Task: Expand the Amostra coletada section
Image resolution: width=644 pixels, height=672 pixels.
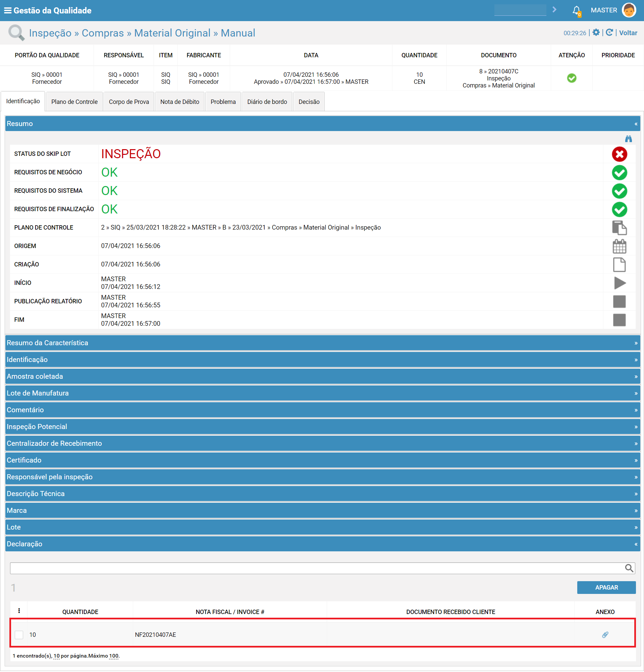Action: (323, 376)
